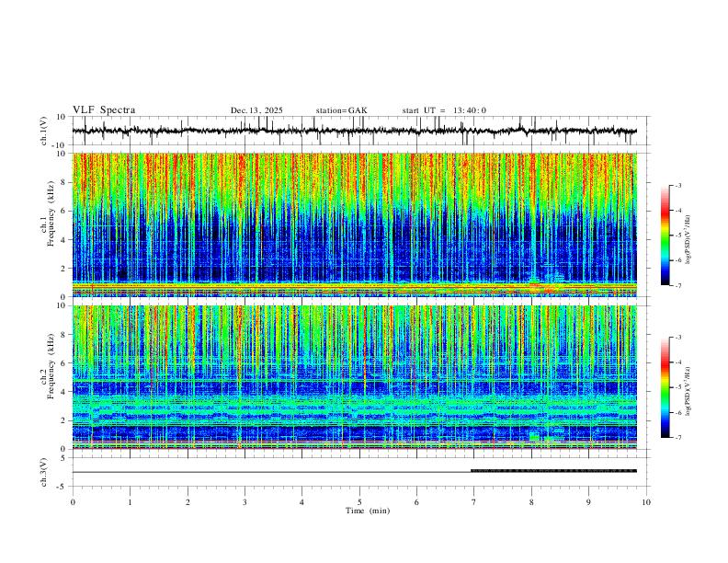The height and width of the screenshot is (563, 728).
Task: Click the dark spot near 1 minute in ch.1
Action: (x=122, y=274)
